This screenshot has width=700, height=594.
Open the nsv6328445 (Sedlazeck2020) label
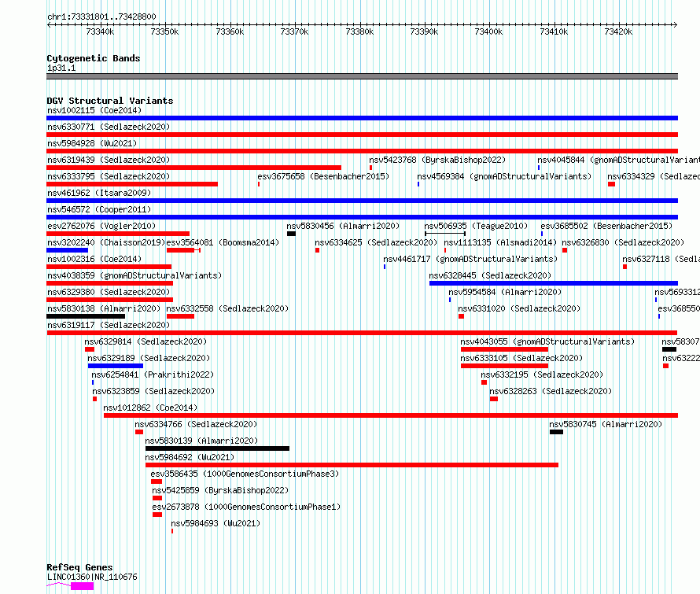490,275
